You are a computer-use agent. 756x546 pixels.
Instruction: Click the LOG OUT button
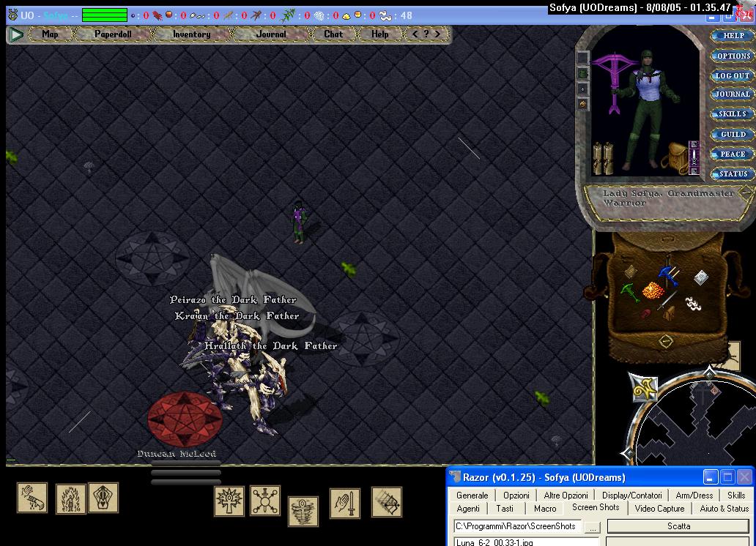click(x=733, y=75)
